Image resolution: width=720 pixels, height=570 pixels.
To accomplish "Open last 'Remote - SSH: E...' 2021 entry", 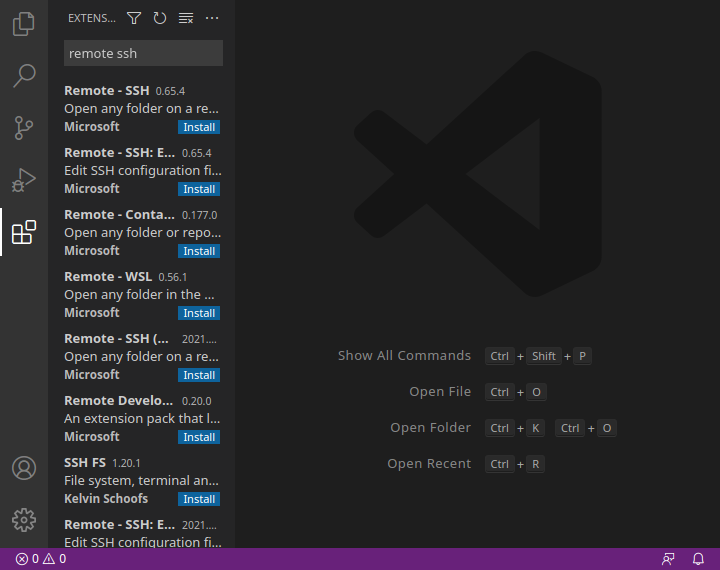I will 142,532.
